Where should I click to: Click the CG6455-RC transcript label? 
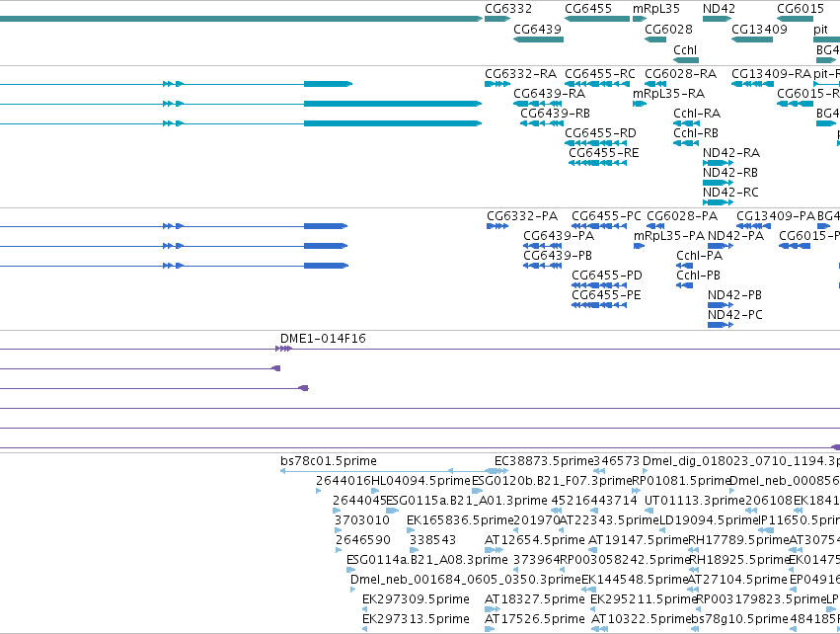click(599, 73)
